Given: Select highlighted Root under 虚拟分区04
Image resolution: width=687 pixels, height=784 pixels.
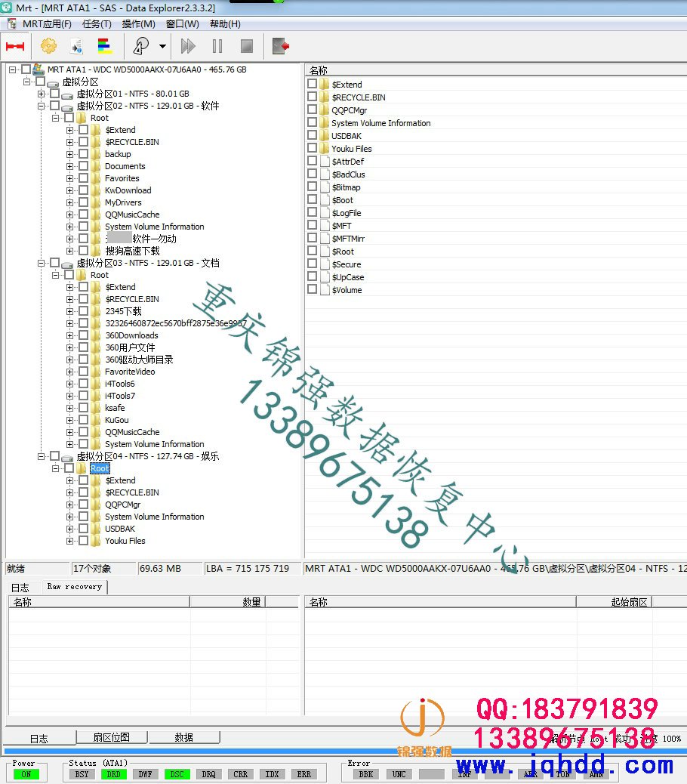Looking at the screenshot, I should pos(100,468).
